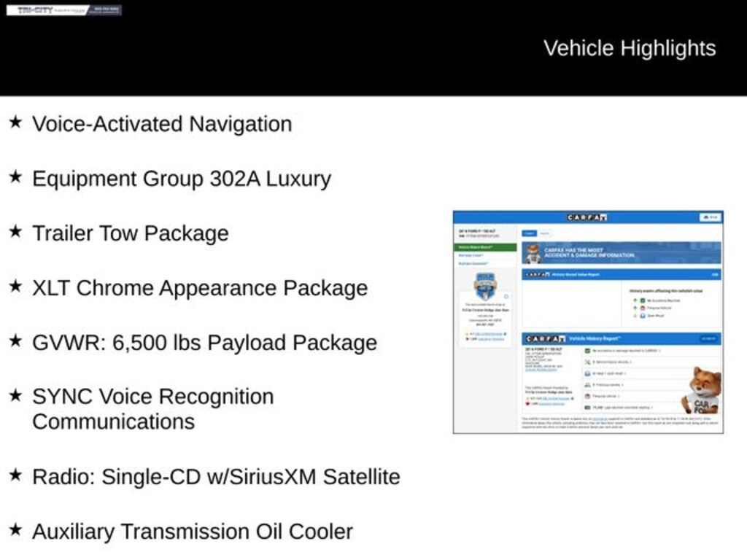
Task: Click the Vehicle Highlights heading
Action: pos(630,48)
